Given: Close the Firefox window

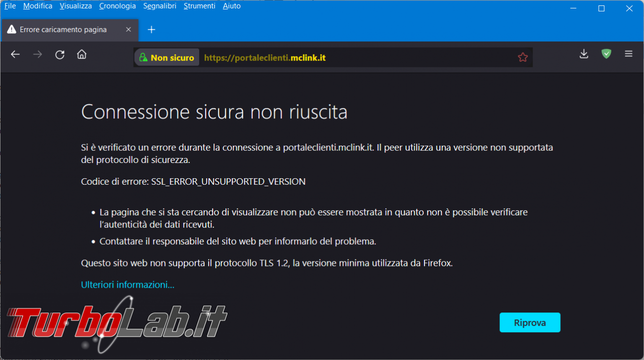Looking at the screenshot, I should point(629,8).
